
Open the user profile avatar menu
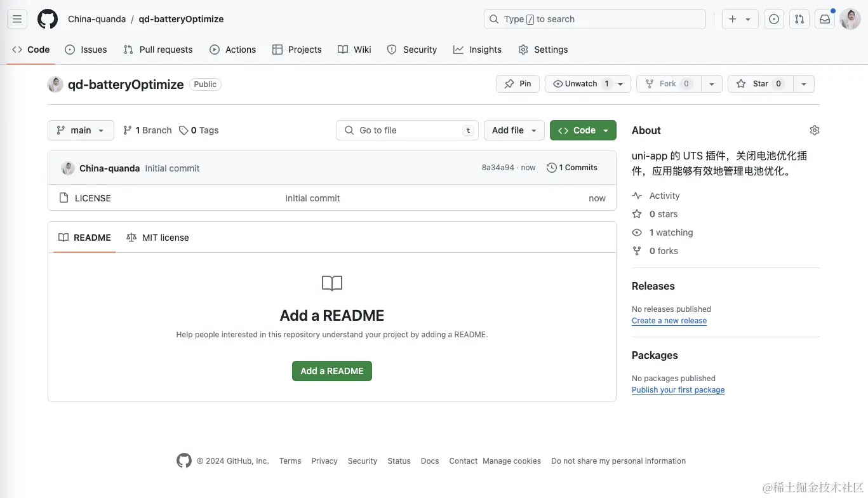coord(850,19)
